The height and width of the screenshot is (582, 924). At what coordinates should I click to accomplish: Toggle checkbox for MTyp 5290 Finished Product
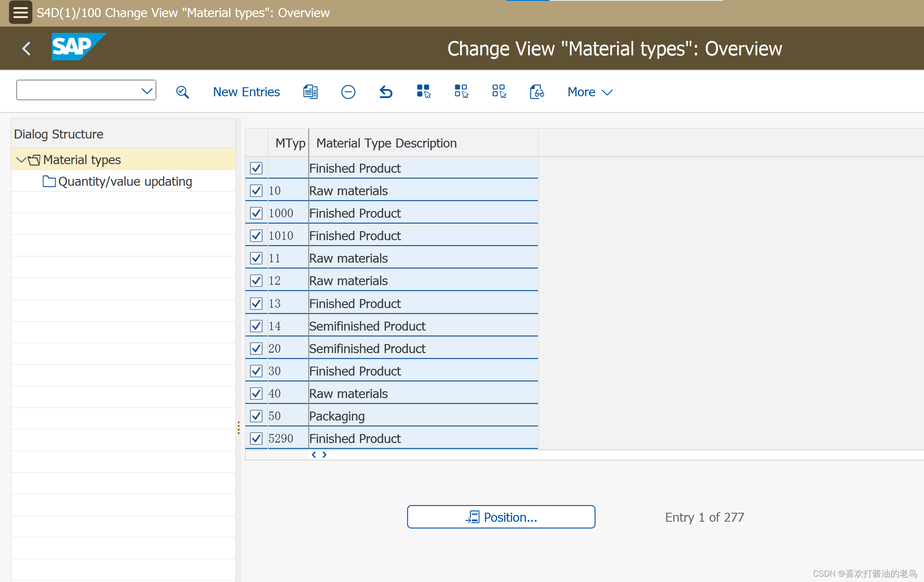click(x=257, y=439)
